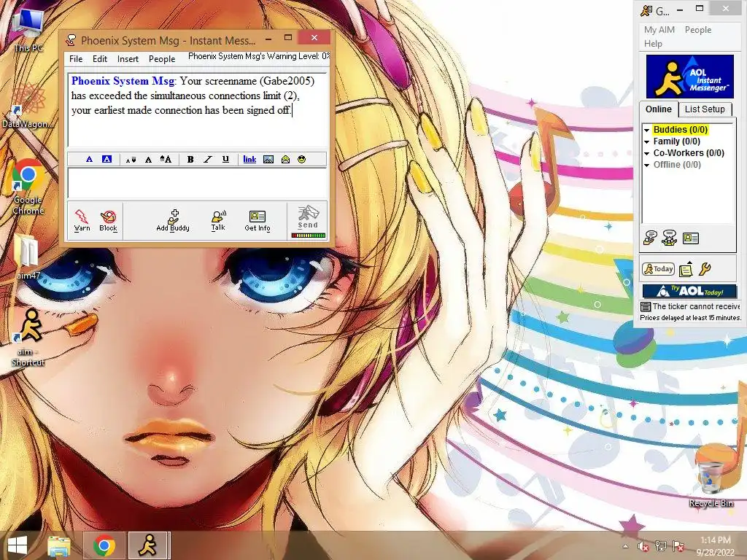Show hidden system tray icons arrow
The width and height of the screenshot is (747, 560).
click(x=625, y=546)
